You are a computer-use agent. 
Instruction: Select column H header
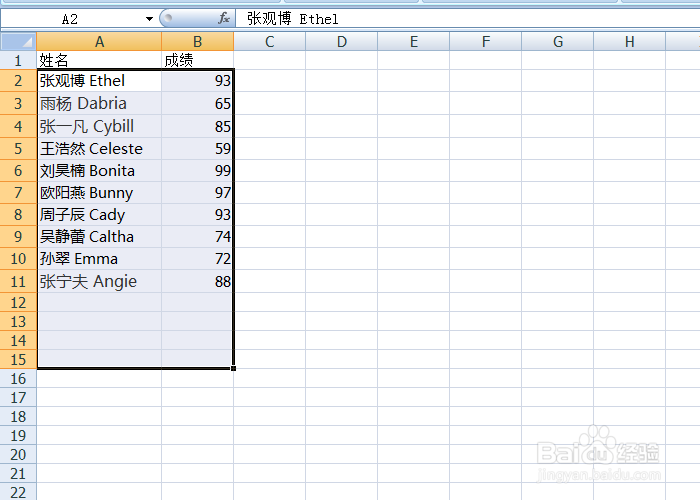[629, 42]
